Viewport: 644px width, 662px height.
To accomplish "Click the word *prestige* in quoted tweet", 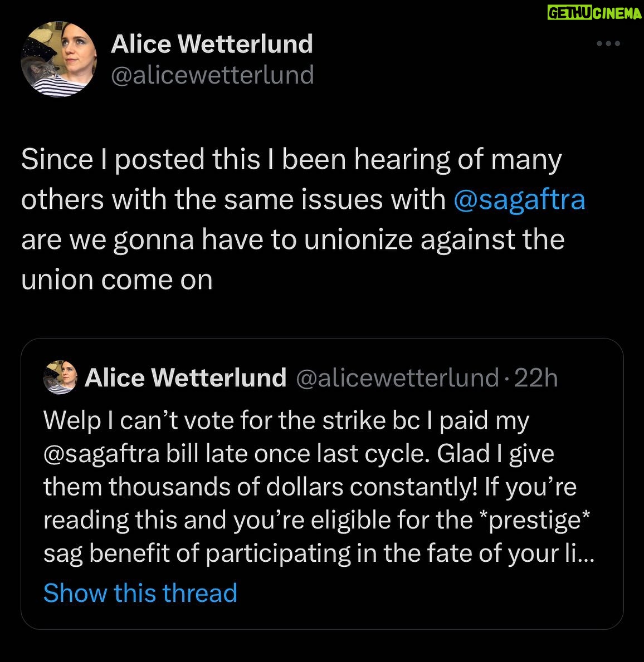I will pos(535,520).
